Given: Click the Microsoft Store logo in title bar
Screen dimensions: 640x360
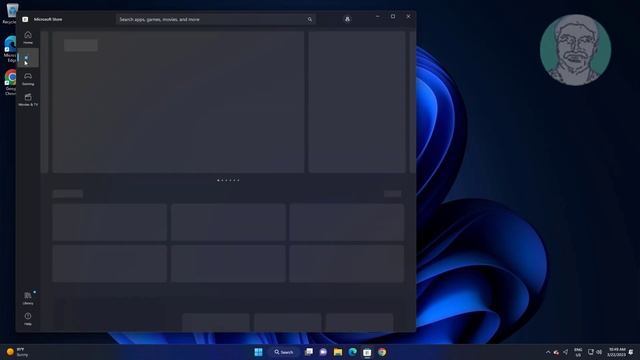Looking at the screenshot, I should (x=25, y=19).
